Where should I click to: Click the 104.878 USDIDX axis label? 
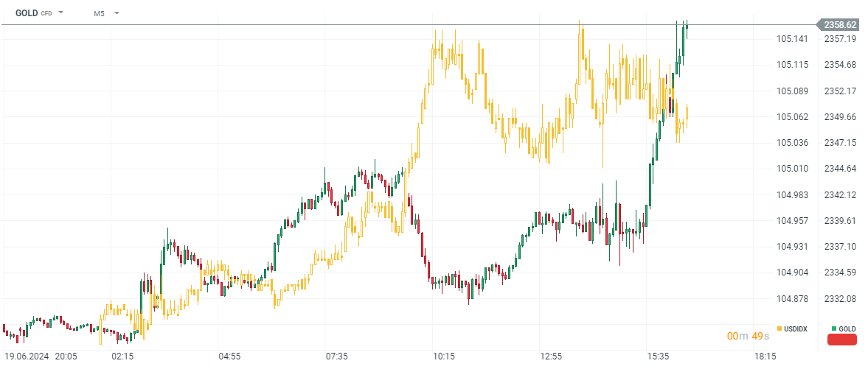click(x=791, y=299)
